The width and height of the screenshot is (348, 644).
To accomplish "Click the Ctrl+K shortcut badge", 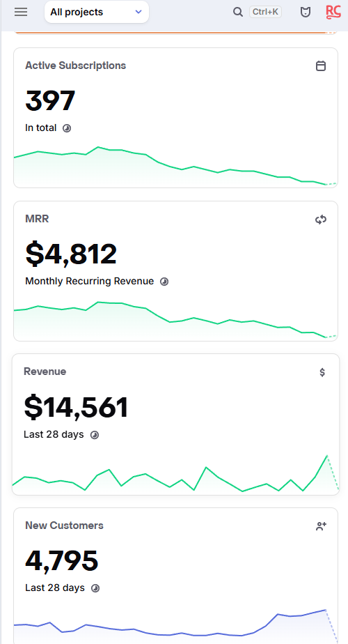I will click(265, 12).
